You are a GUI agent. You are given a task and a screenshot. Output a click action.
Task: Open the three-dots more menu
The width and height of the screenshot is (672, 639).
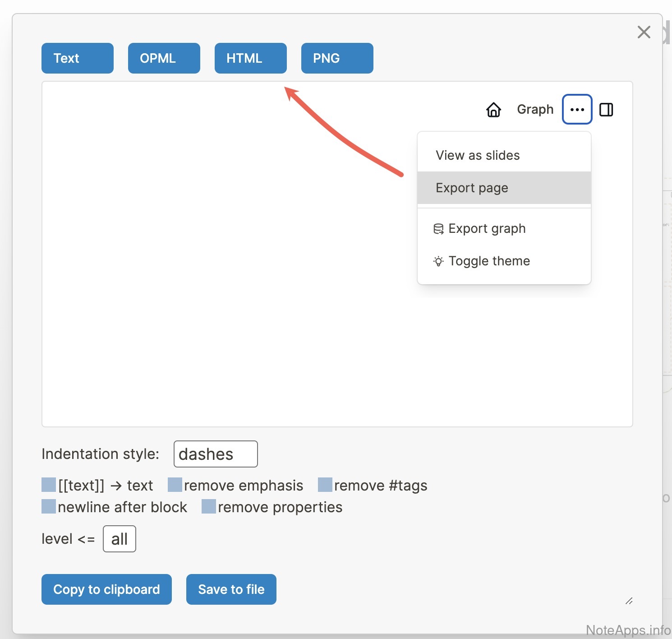click(577, 109)
